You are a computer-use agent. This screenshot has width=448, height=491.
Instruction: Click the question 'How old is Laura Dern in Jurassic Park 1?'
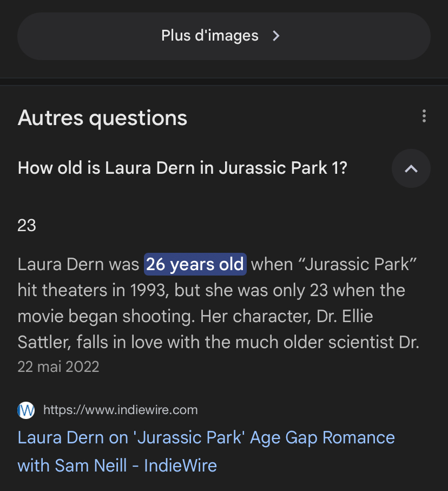coord(182,168)
